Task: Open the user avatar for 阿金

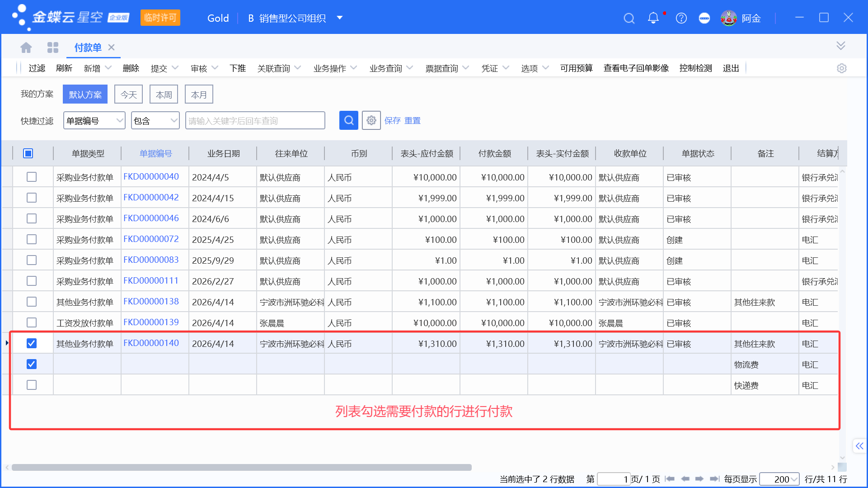Action: click(x=728, y=18)
